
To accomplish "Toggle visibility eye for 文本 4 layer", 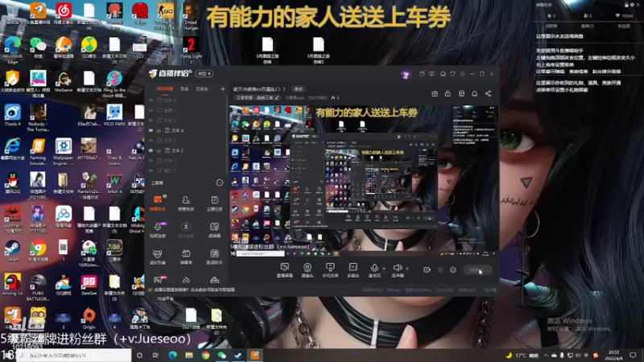I will [x=151, y=130].
